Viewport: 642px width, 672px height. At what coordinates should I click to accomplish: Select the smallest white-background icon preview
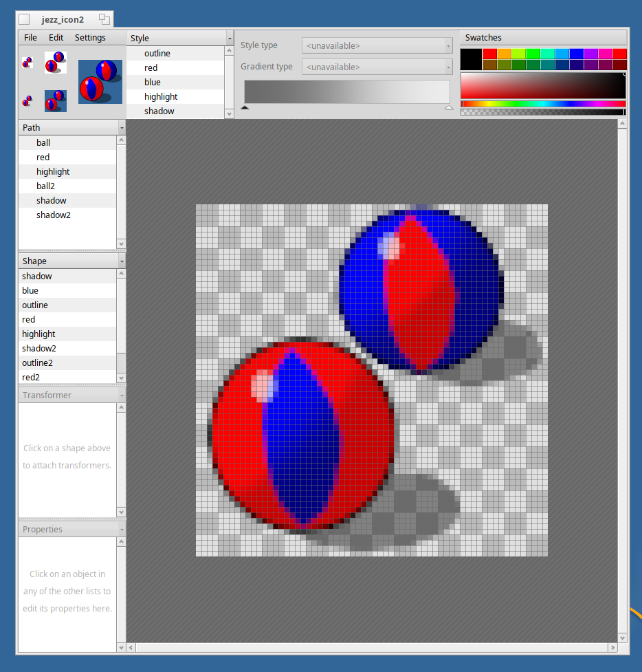coord(27,62)
